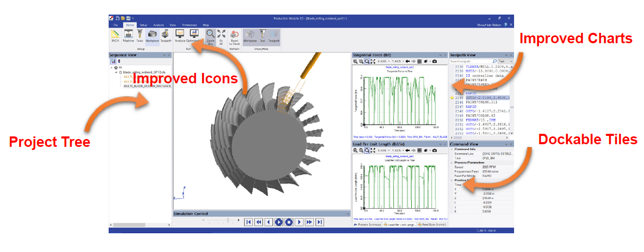
Task: Zoom out on the Tangential Force chart
Action: (361, 61)
